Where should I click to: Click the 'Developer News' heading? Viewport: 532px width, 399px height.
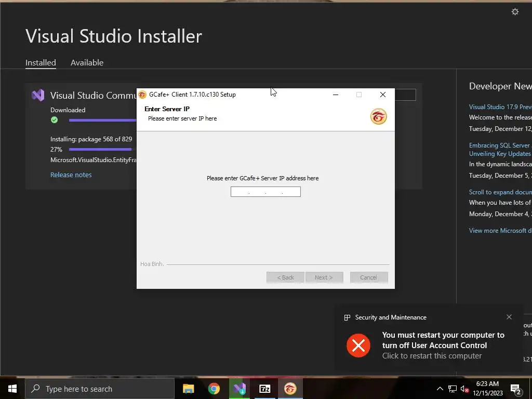point(500,86)
